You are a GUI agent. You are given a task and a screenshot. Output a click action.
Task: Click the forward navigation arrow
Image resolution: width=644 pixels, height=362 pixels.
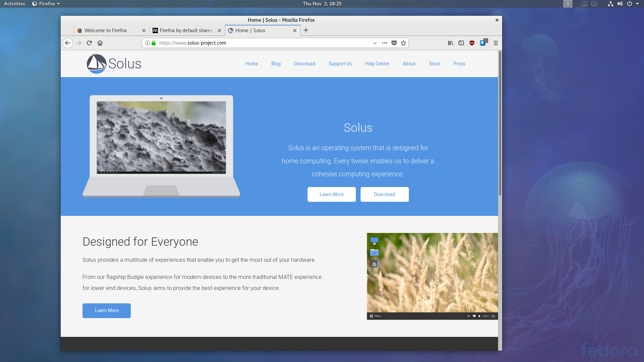[x=78, y=43]
